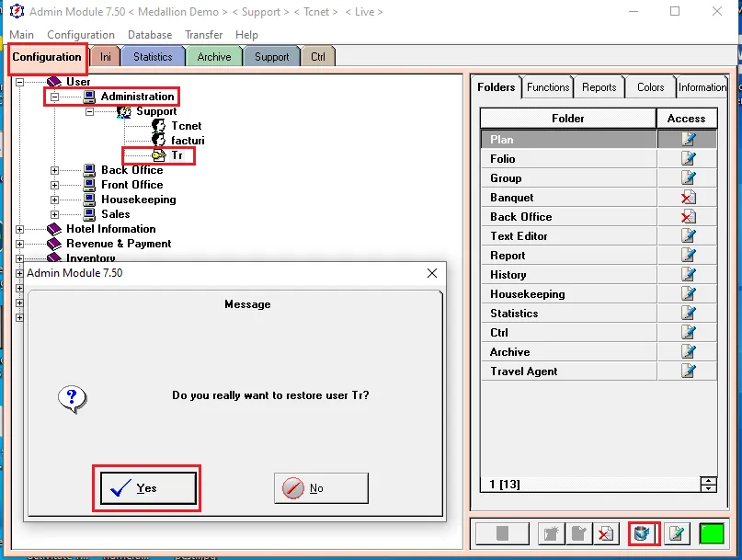Open the Transfer menu
Image resolution: width=742 pixels, height=560 pixels.
[203, 35]
